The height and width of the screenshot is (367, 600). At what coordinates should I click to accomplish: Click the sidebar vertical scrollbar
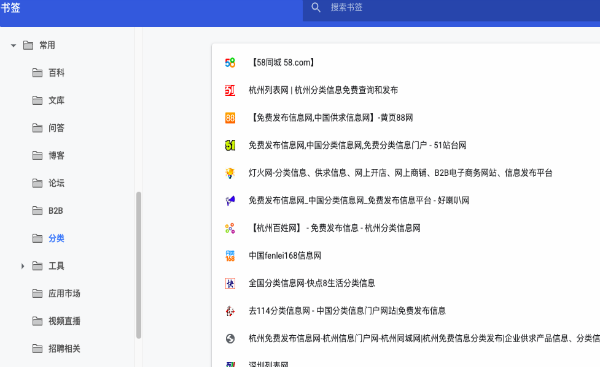pos(139,265)
